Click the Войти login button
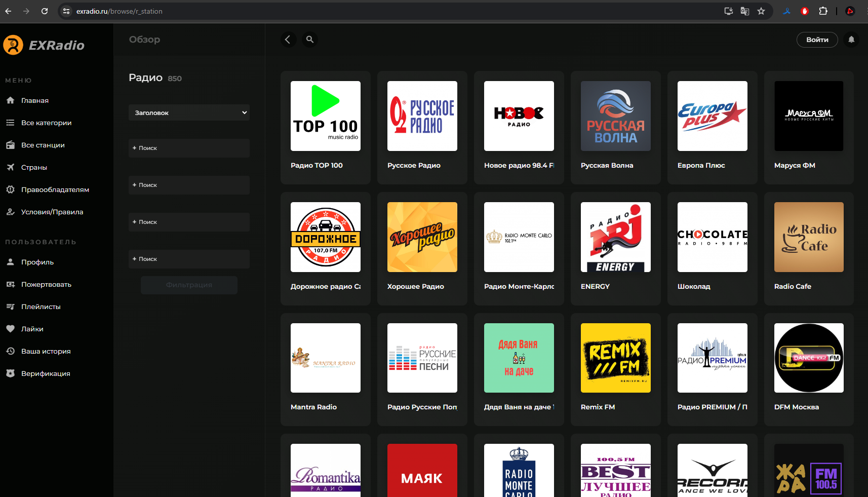Image resolution: width=868 pixels, height=497 pixels. 817,40
